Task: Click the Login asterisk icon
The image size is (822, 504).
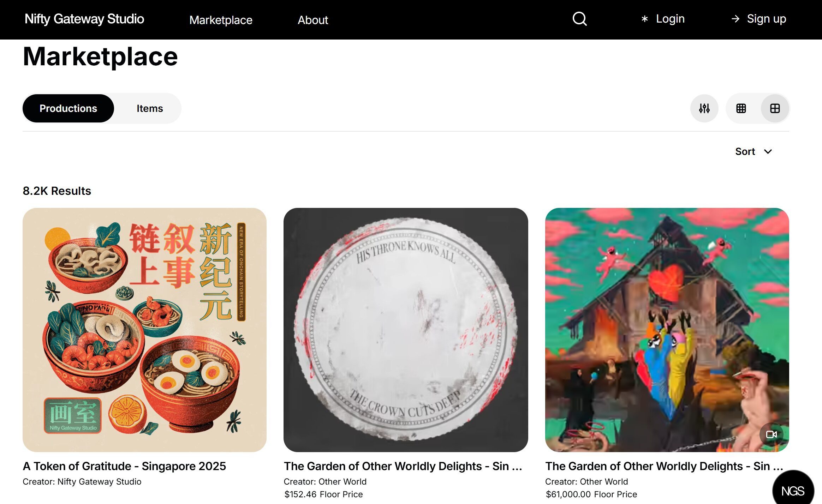Action: [x=644, y=19]
